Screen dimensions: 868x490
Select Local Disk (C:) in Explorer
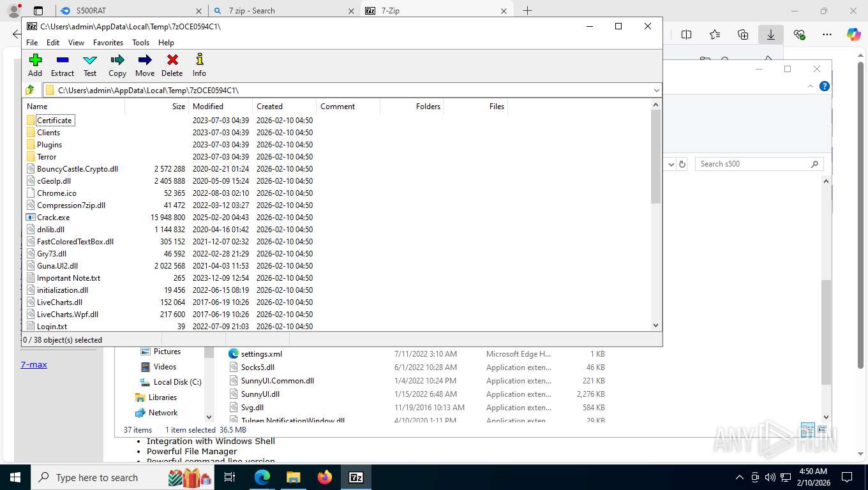170,382
